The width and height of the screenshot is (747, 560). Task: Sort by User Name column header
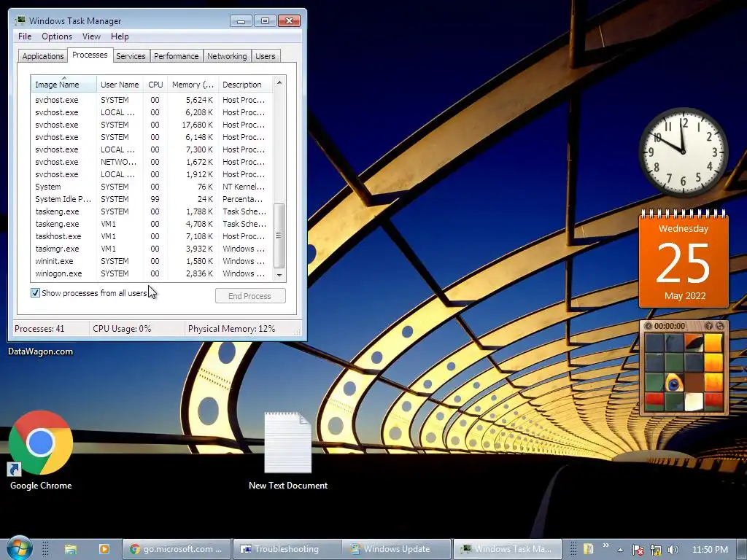point(120,85)
